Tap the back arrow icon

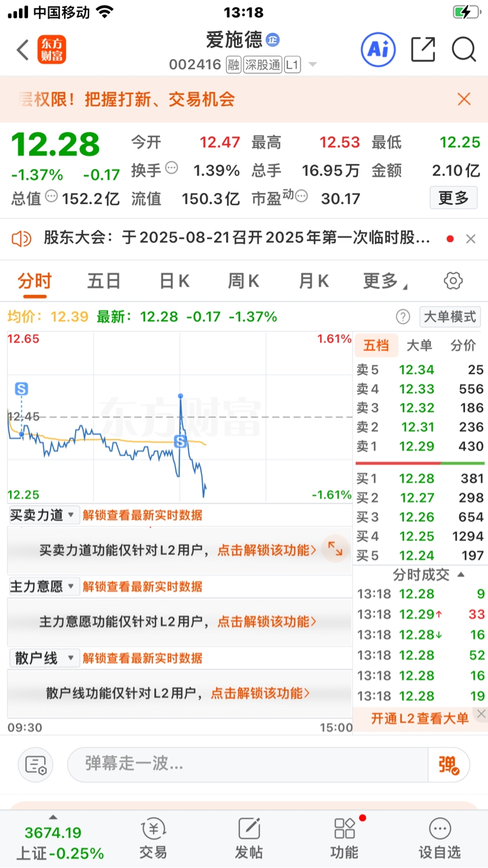click(23, 50)
